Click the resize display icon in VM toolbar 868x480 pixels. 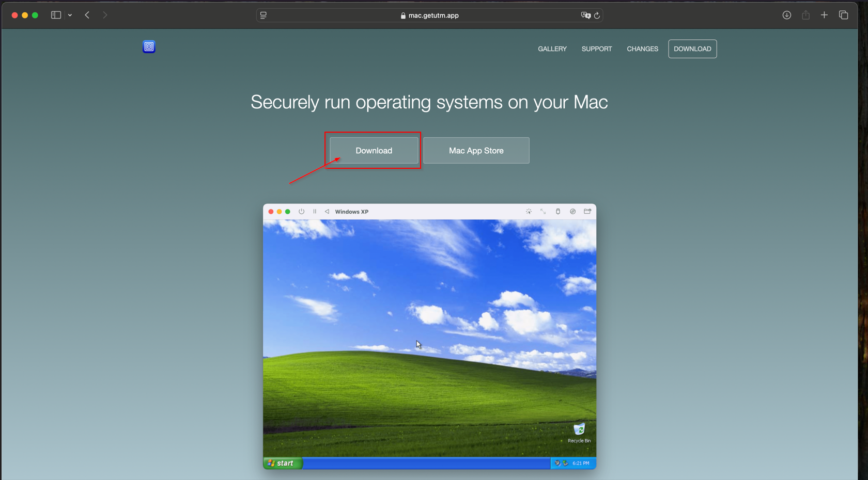[543, 212]
